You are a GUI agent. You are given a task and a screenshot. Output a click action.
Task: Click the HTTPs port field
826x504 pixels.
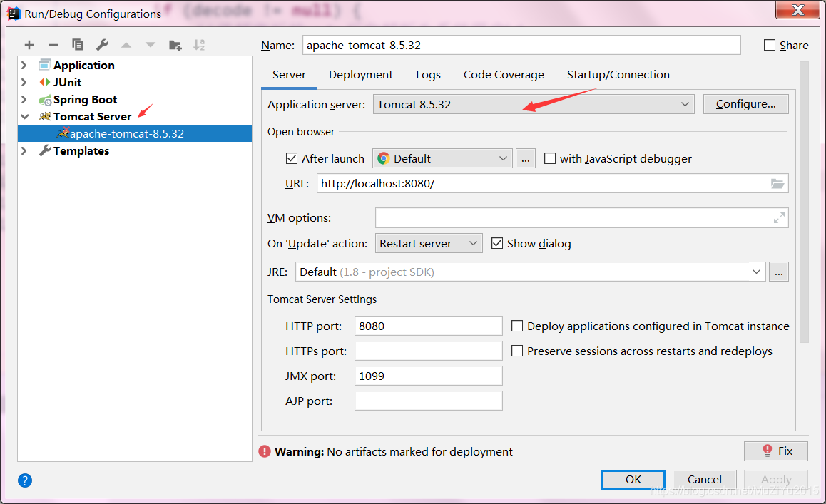pos(428,351)
